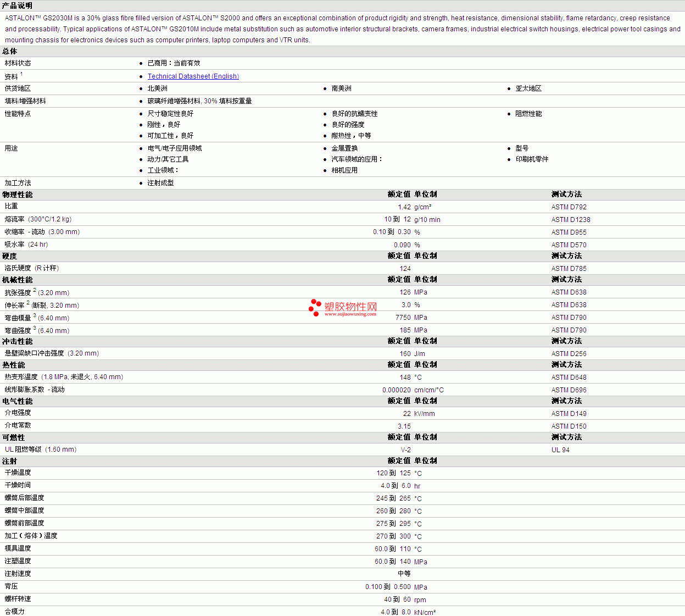Select the flexural modulus value 7750
The image size is (685, 616).
(x=403, y=318)
